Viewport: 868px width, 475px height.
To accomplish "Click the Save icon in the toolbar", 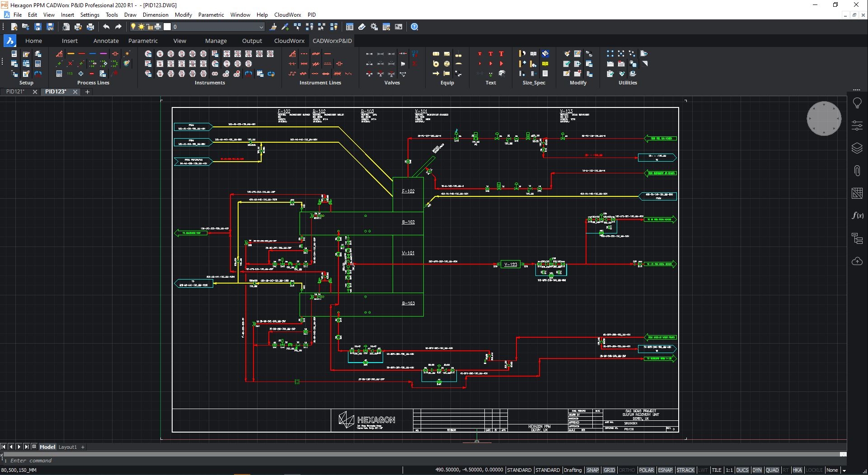I will click(x=38, y=27).
